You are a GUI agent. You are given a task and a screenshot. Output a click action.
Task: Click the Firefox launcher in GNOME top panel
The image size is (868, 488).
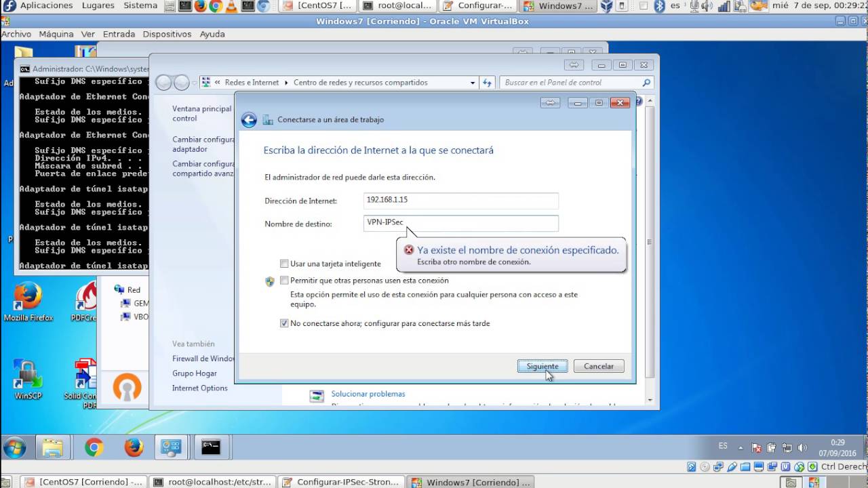point(199,6)
